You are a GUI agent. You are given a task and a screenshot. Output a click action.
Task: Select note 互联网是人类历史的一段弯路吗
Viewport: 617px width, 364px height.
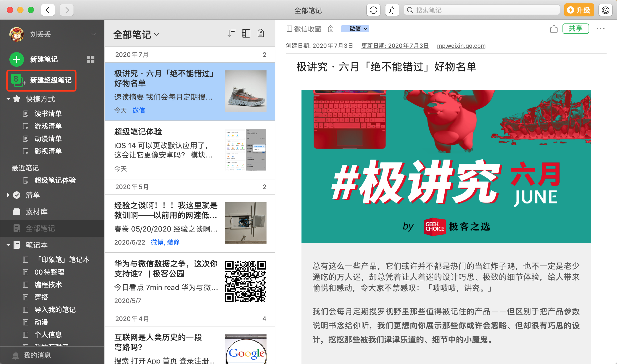(x=190, y=345)
